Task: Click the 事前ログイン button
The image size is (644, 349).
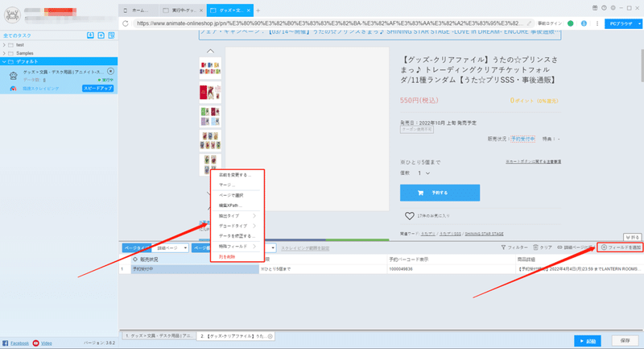Action: (550, 23)
